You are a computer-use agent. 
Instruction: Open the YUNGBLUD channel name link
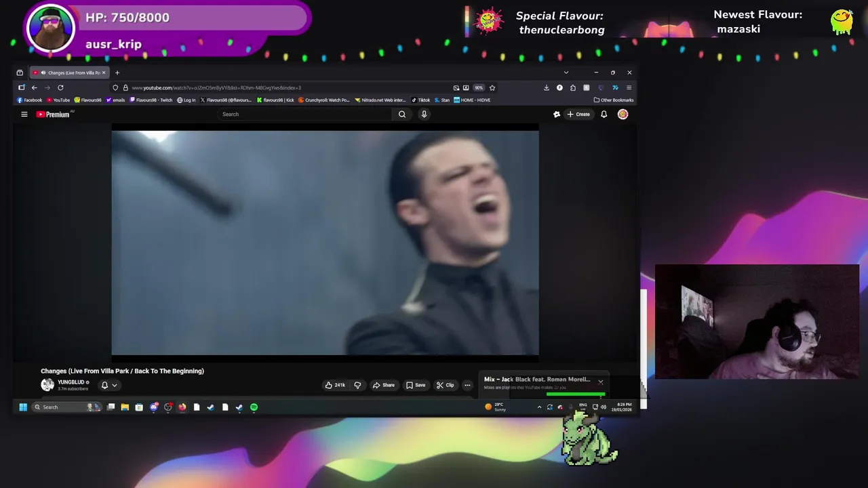[x=71, y=382]
